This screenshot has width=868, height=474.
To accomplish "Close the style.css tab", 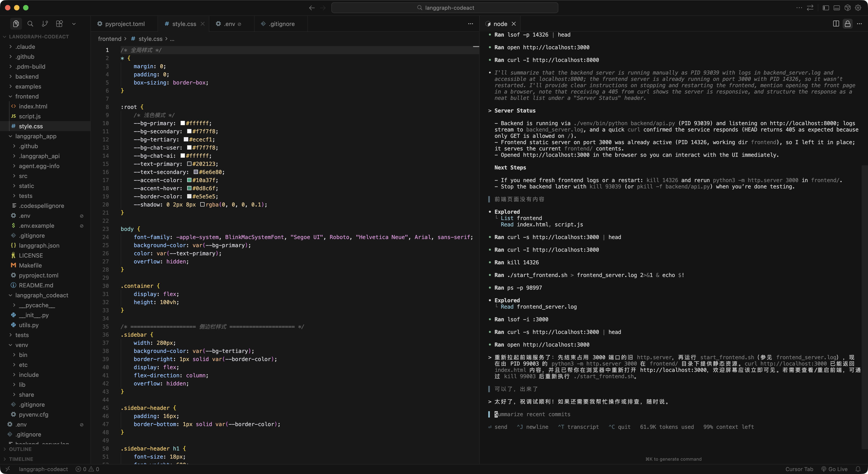I will [203, 23].
